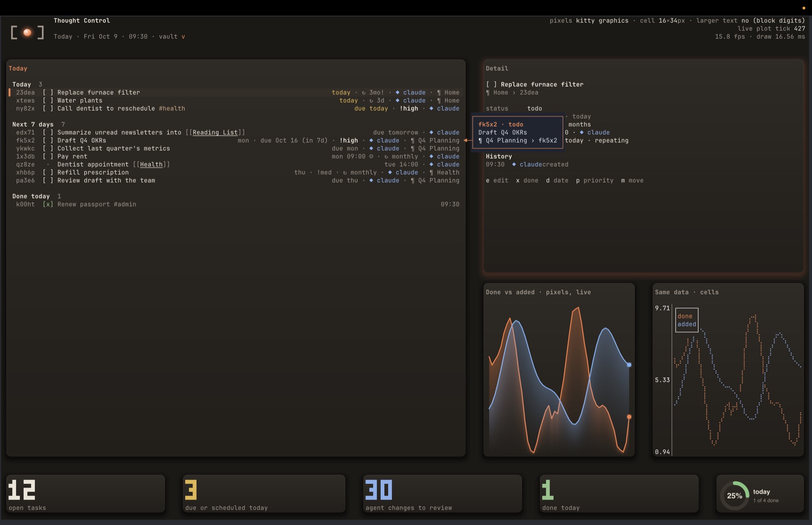Check off Summarize unread newsletters task

48,132
